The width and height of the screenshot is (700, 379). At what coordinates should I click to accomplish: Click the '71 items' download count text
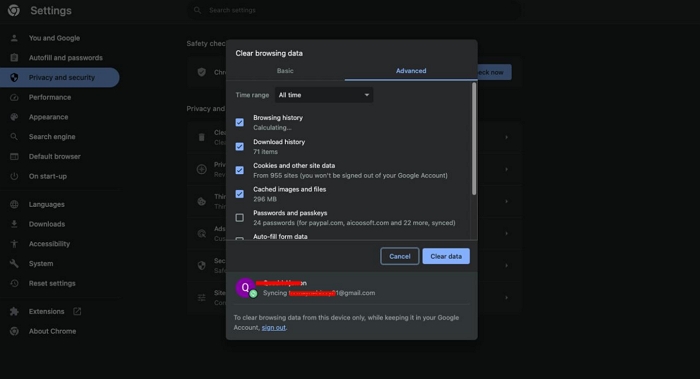tap(266, 152)
